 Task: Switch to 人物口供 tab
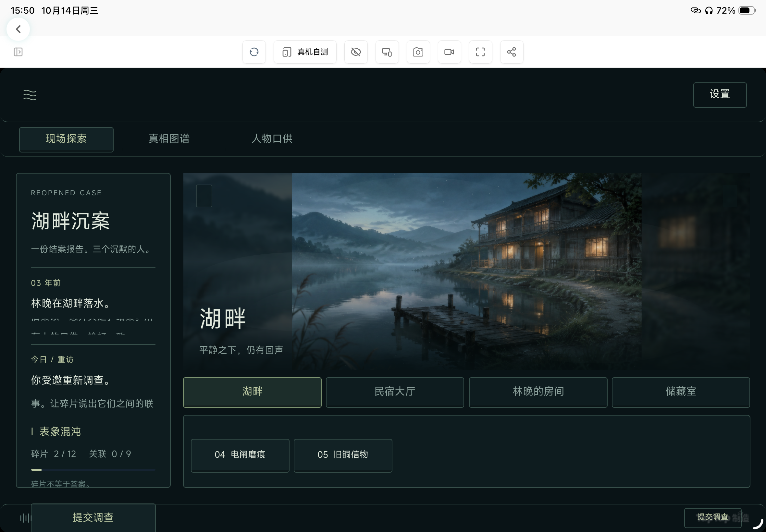272,139
